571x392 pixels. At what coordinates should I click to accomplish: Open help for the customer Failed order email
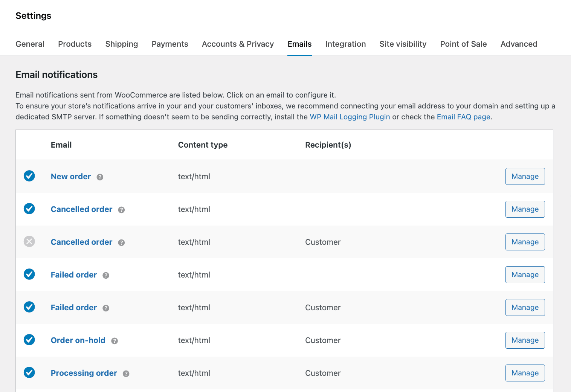[x=106, y=308]
